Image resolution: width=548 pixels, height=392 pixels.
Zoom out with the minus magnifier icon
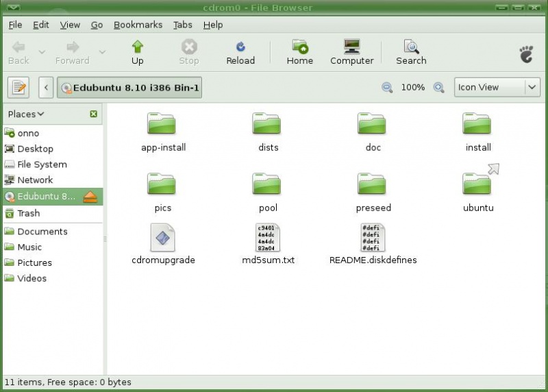[x=387, y=88]
